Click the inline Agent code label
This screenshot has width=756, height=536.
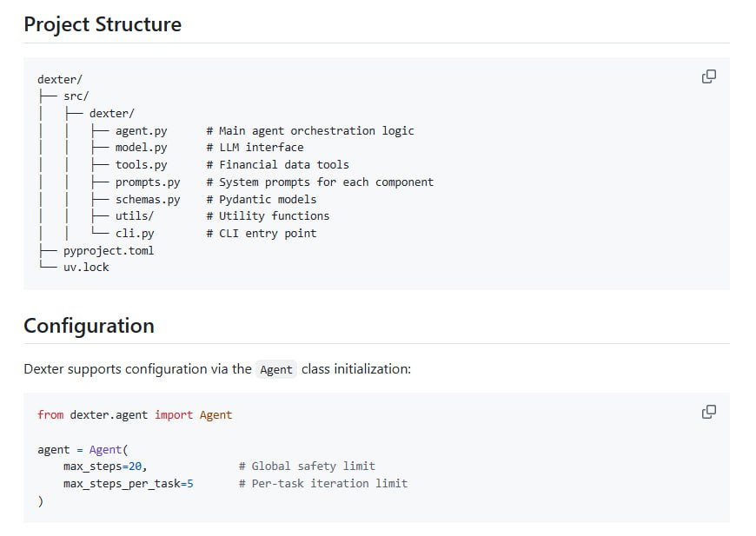coord(276,369)
